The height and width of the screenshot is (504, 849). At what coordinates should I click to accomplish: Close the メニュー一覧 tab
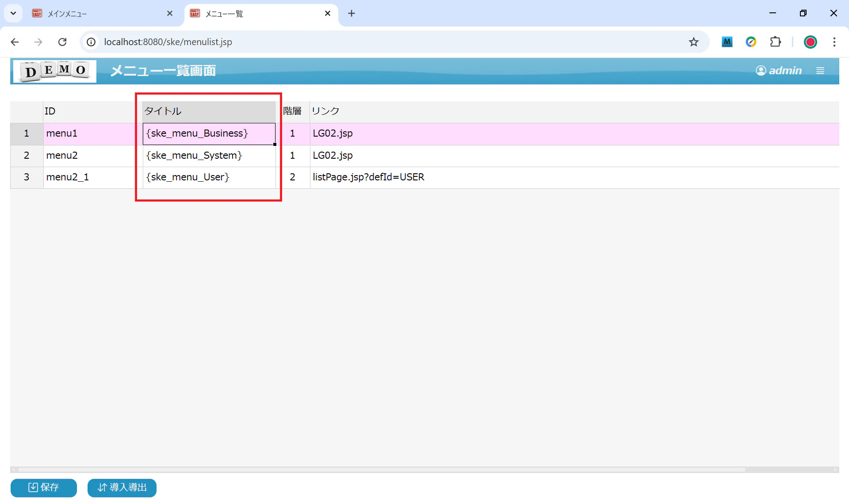point(328,14)
